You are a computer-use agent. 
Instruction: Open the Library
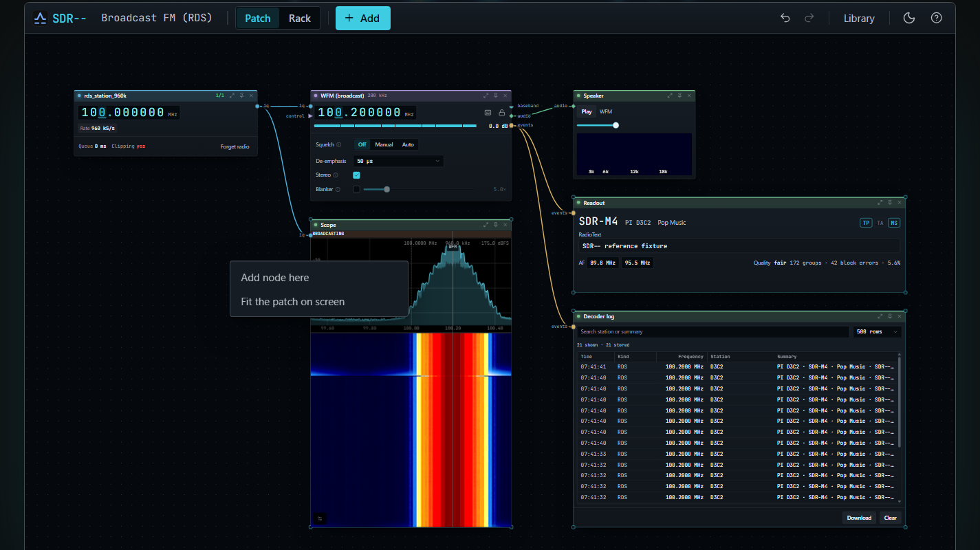point(859,19)
